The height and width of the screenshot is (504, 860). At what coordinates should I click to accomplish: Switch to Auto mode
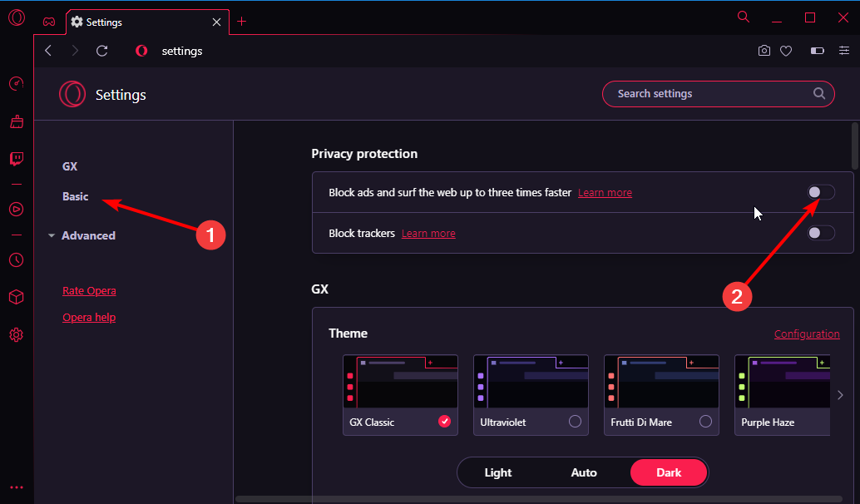[x=584, y=472]
